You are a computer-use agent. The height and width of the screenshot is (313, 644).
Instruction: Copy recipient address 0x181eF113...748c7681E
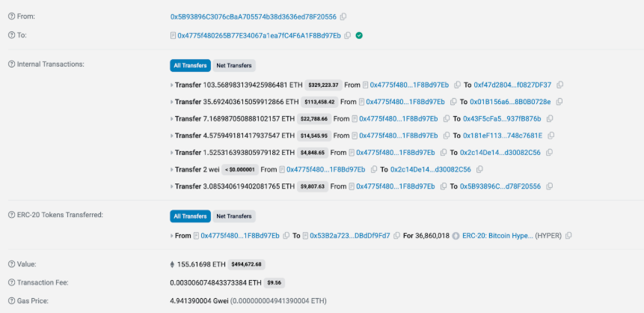[x=550, y=136]
